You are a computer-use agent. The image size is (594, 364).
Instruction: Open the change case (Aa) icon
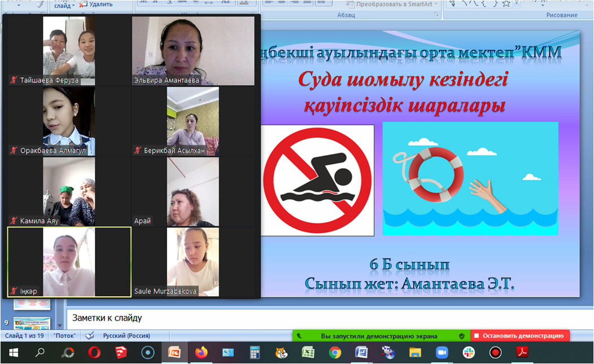(x=227, y=3)
